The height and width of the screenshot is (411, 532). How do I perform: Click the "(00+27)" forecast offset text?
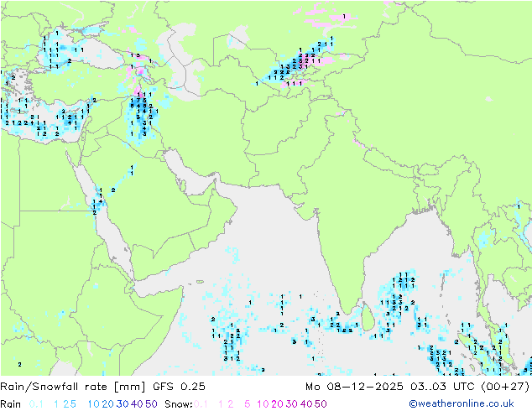pyautogui.click(x=505, y=387)
